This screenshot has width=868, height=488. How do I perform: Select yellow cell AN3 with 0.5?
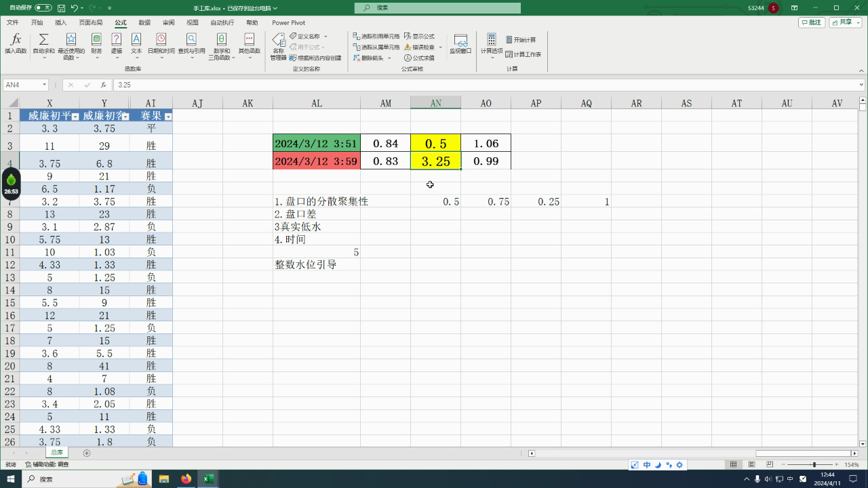coord(435,143)
